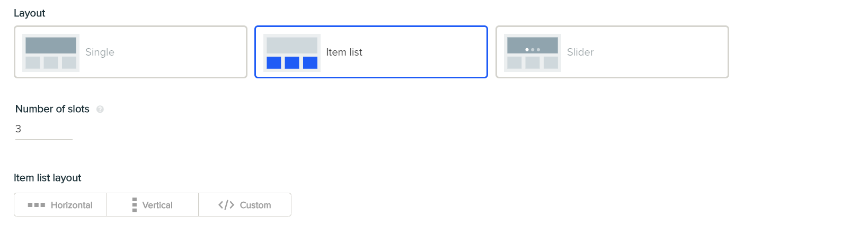
Task: Click the "Number of slots" label
Action: click(x=52, y=109)
